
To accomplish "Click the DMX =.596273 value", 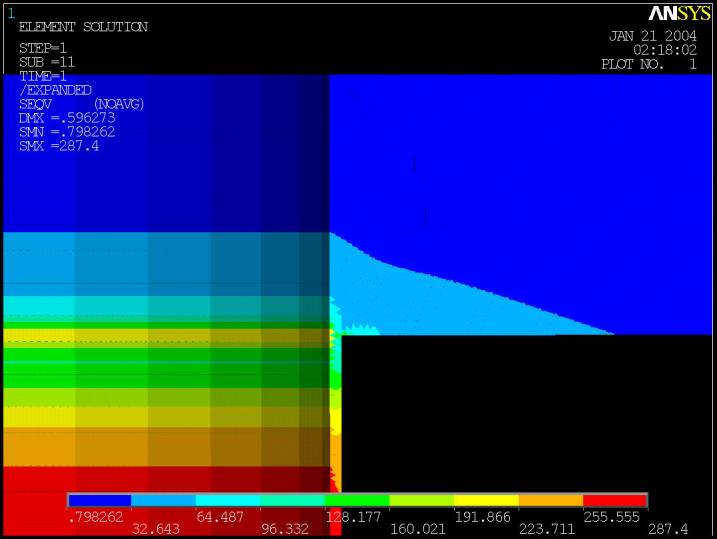I will tap(67, 118).
